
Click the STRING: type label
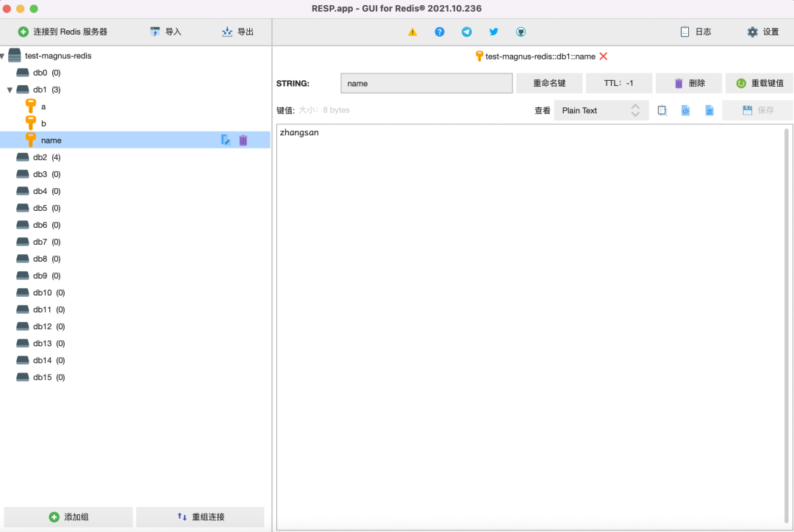(293, 84)
